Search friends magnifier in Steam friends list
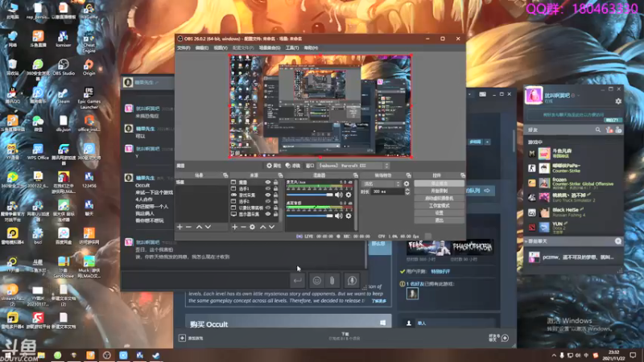 [598, 130]
